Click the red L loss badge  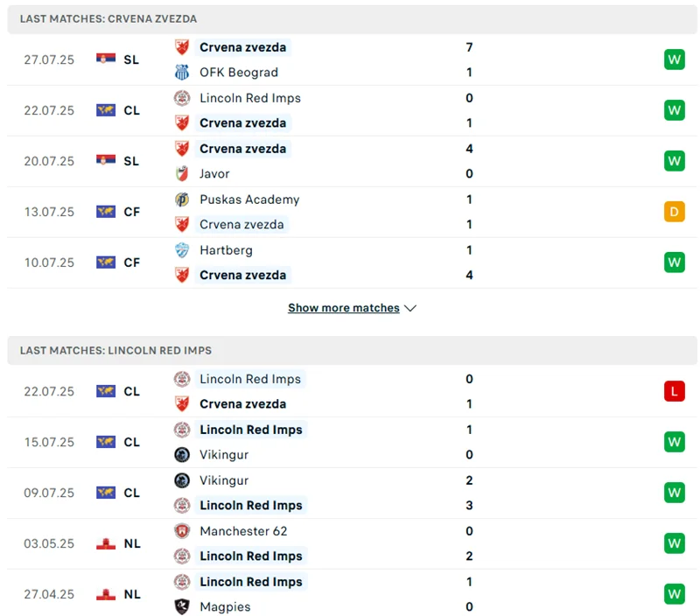(x=674, y=391)
